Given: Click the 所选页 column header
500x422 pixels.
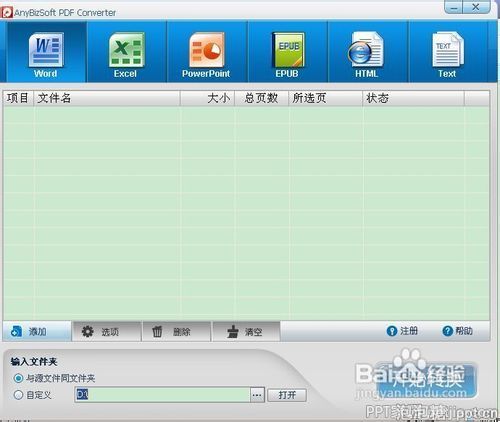Looking at the screenshot, I should point(325,98).
